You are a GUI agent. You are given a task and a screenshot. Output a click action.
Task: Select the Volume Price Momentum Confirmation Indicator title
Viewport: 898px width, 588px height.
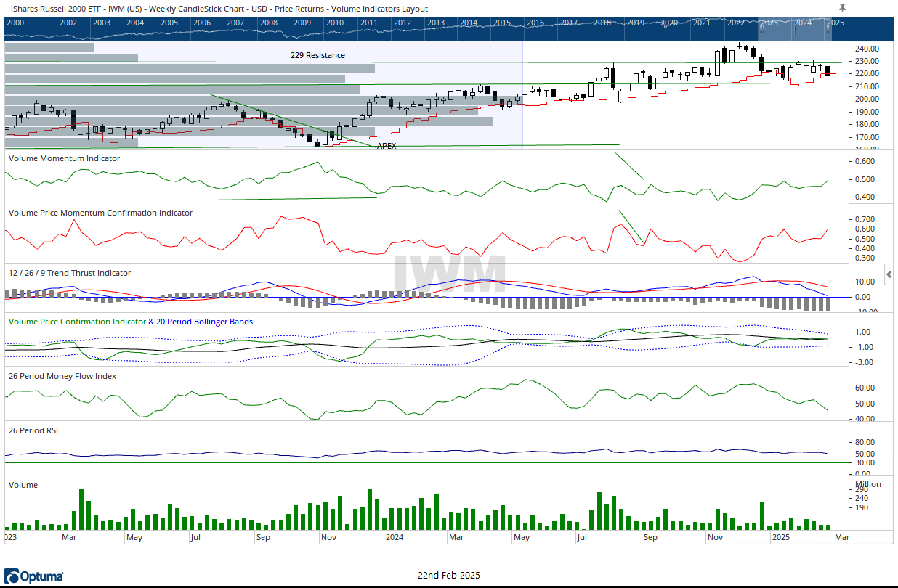[100, 213]
